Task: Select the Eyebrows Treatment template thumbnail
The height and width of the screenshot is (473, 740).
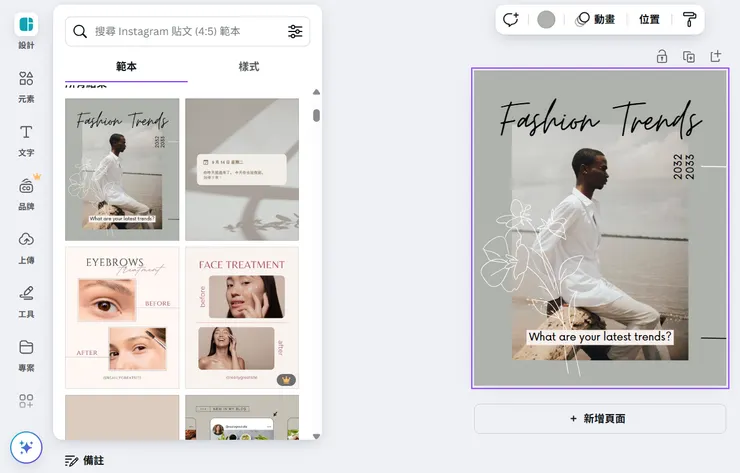Action: pyautogui.click(x=122, y=318)
